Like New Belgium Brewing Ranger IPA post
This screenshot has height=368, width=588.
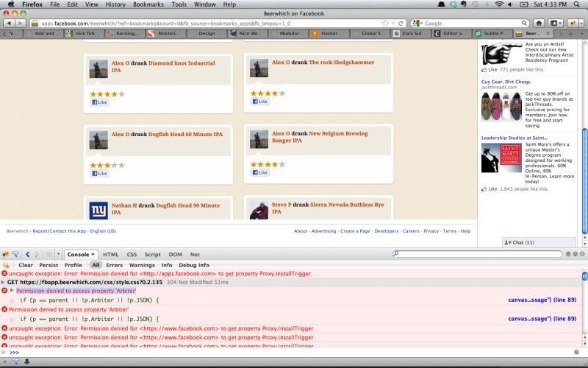260,172
